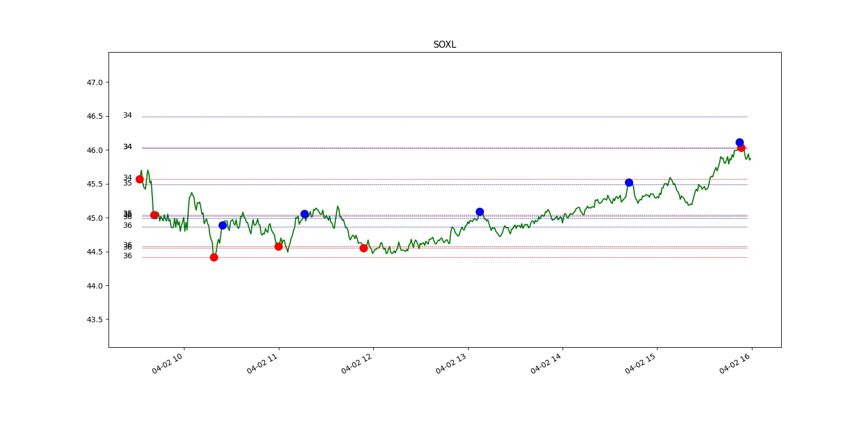
Task: Click the '04-02 10' x-axis label
Action: pos(167,363)
